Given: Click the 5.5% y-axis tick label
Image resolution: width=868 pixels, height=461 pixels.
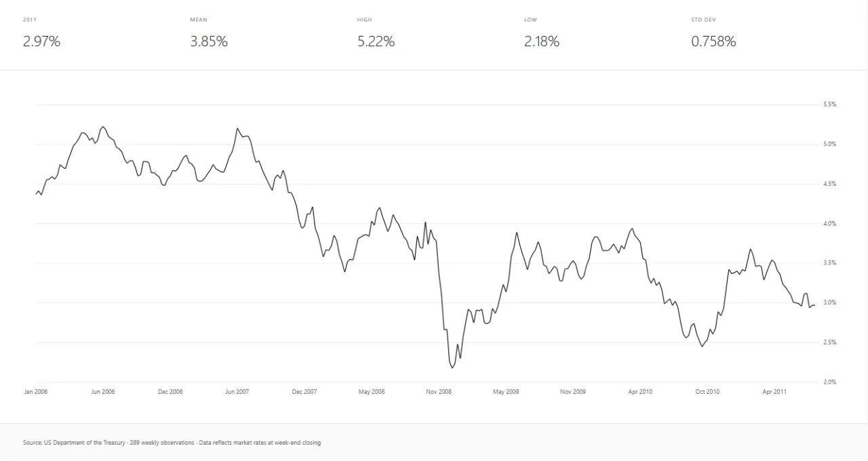Looking at the screenshot, I should pyautogui.click(x=829, y=104).
